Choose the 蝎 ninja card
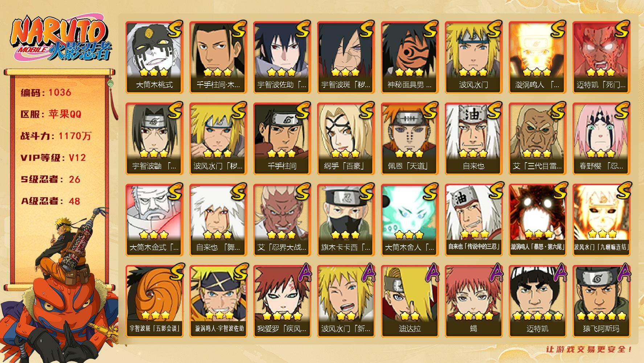The width and height of the screenshot is (644, 363). [x=473, y=301]
